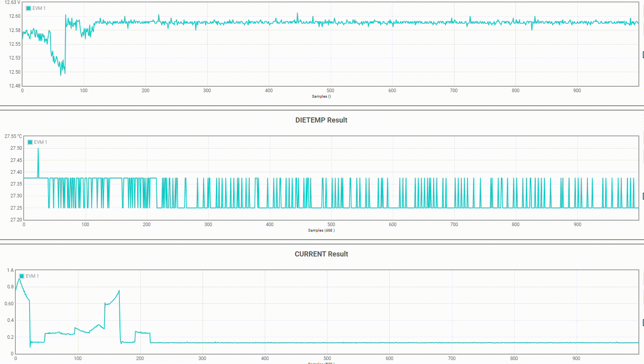Click Samples () label under voltage chart
This screenshot has width=644, height=364.
pos(321,97)
